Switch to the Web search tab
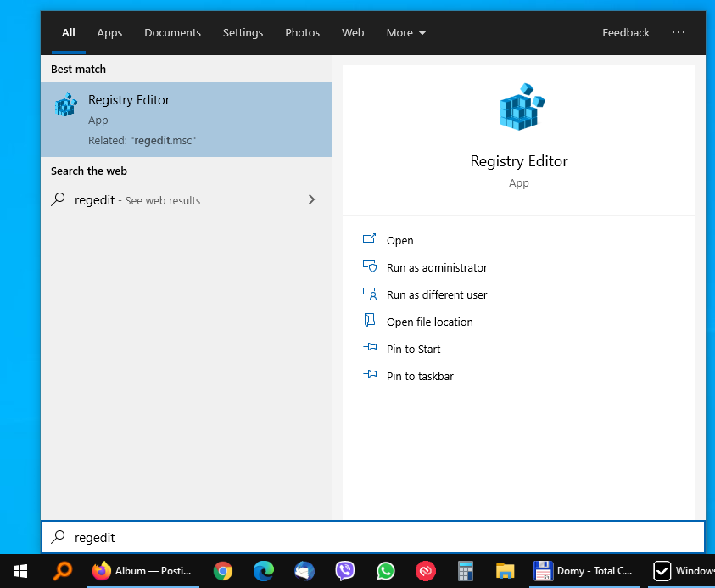The height and width of the screenshot is (588, 715). (353, 33)
